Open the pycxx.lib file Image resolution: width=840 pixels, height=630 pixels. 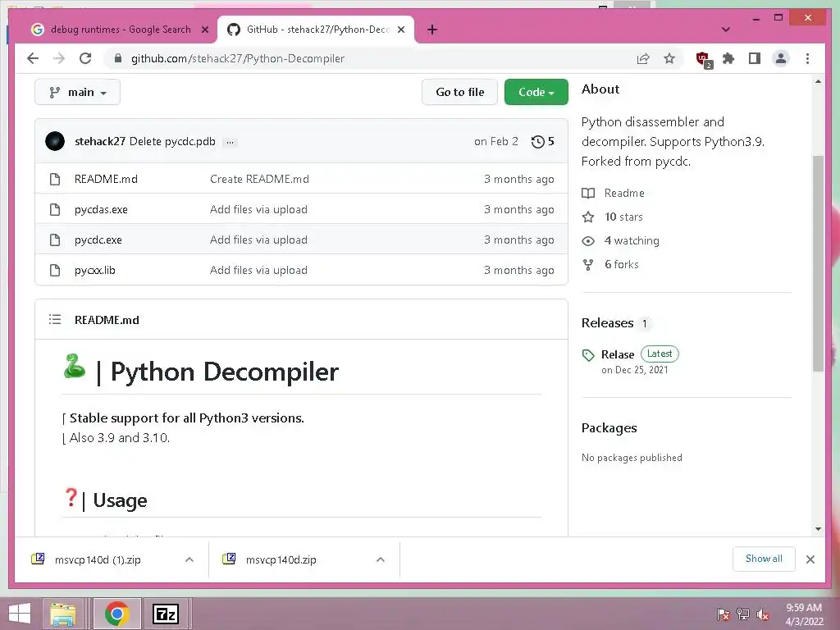tap(95, 271)
